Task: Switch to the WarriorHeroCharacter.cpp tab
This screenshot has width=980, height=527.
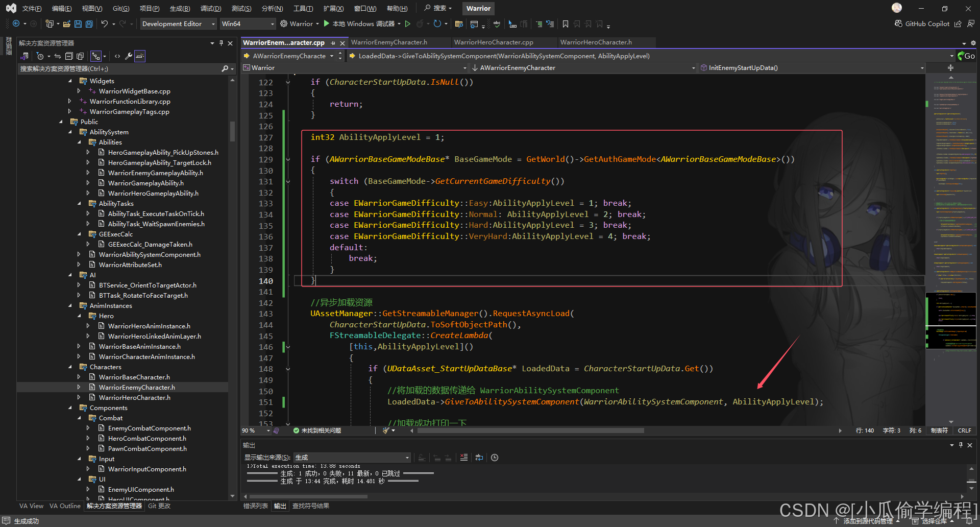Action: click(493, 42)
